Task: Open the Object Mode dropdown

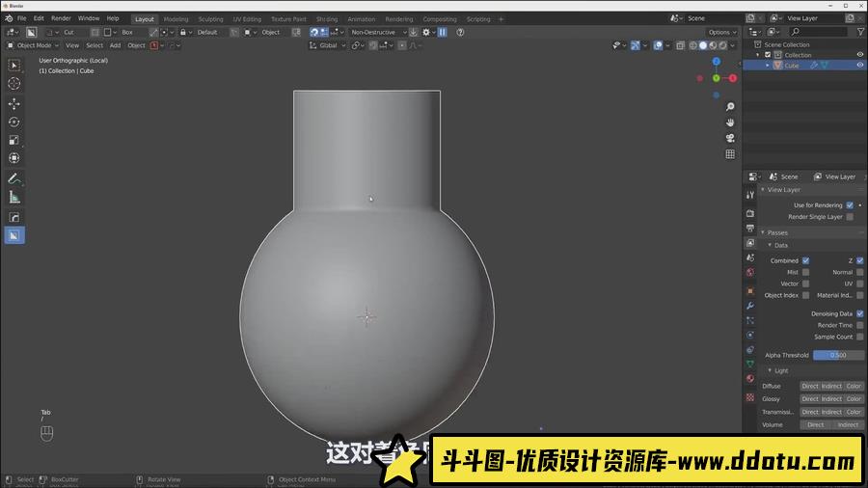Action: [x=32, y=45]
